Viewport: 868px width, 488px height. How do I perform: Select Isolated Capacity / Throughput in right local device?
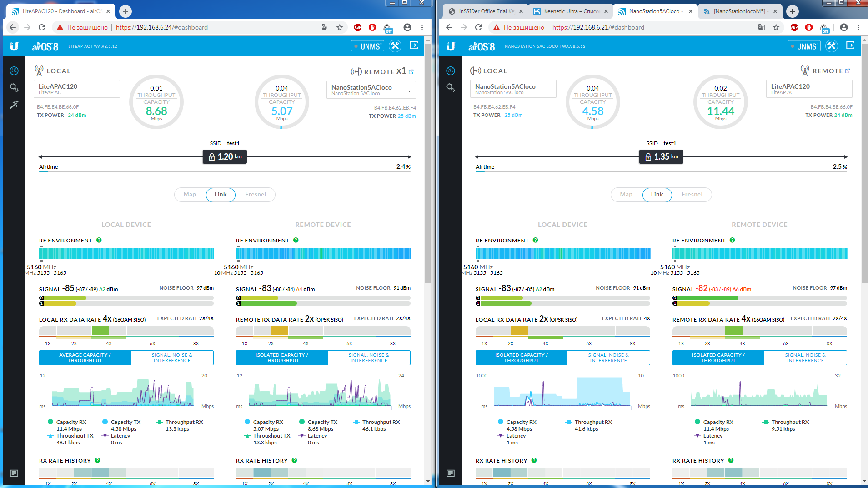tap(522, 357)
